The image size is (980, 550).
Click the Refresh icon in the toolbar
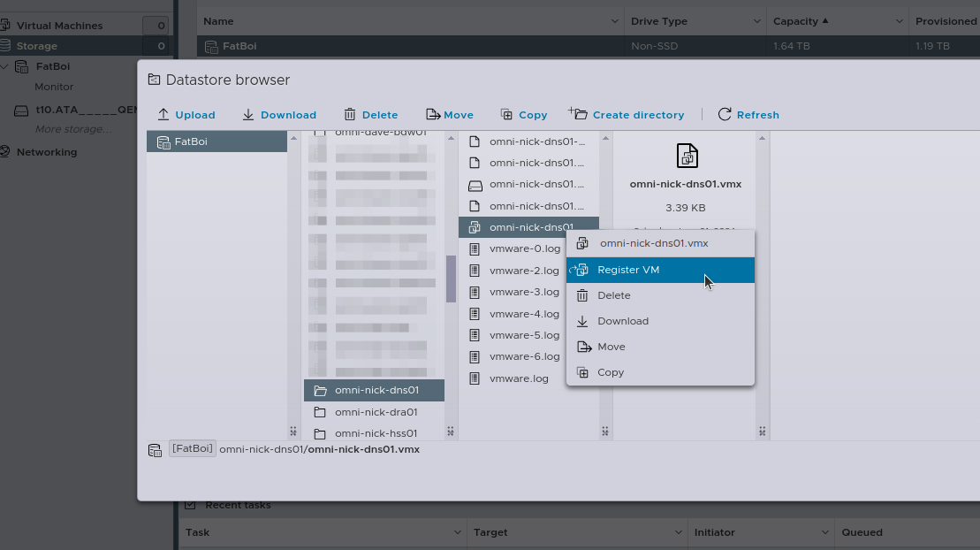click(725, 115)
